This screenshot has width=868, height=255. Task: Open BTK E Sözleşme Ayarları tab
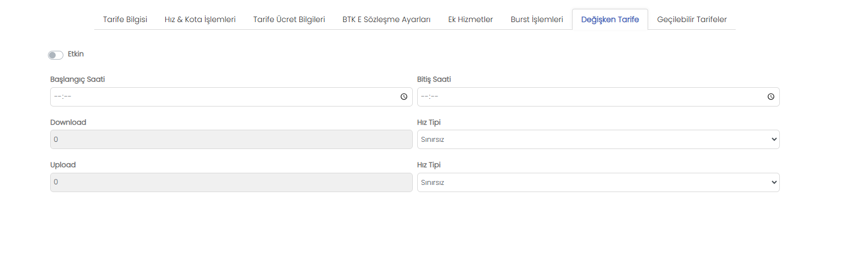386,19
